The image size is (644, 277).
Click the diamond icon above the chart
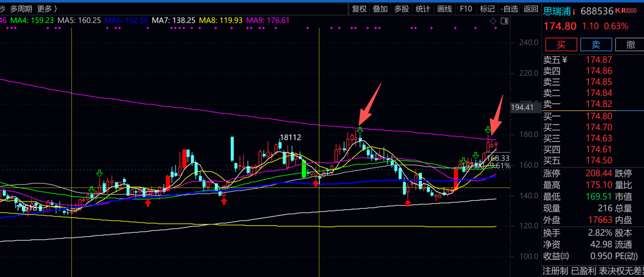coord(493,21)
